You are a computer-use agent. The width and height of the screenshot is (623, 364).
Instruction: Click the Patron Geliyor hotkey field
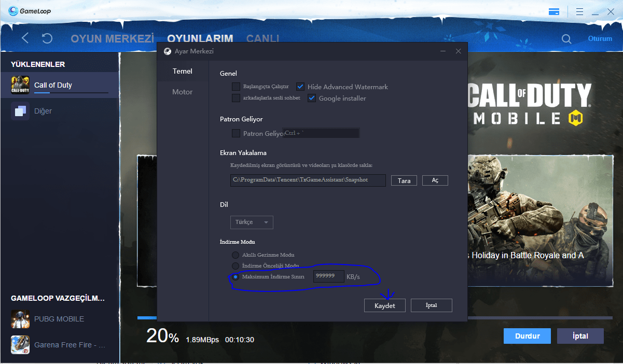coord(321,133)
